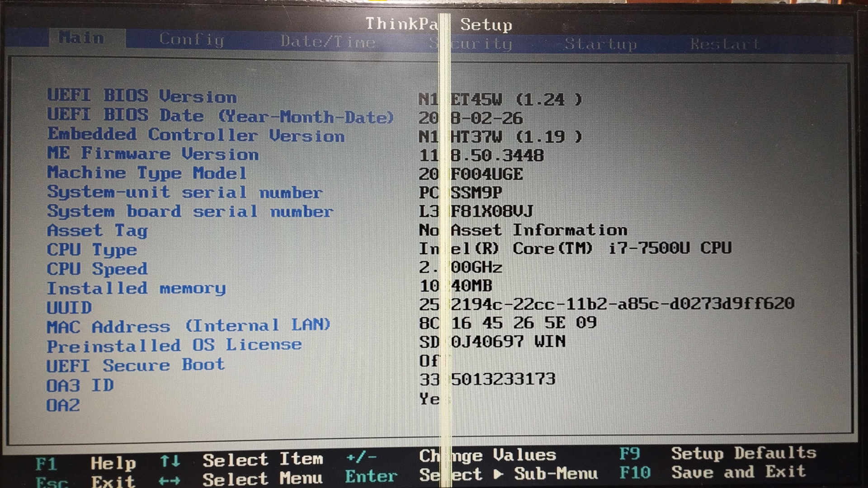Go to the Security tab
Image resolution: width=868 pixels, height=488 pixels.
point(471,44)
